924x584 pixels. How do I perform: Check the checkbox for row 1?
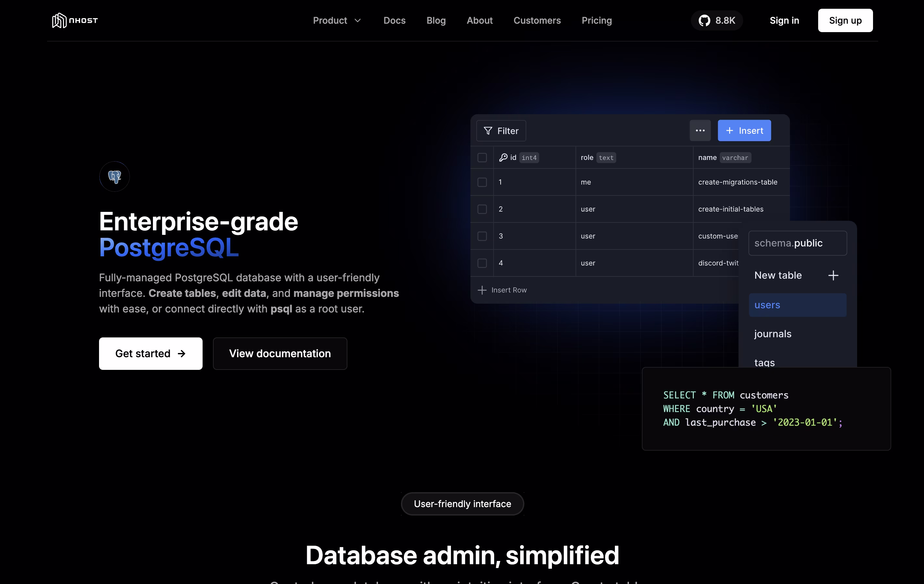point(482,182)
